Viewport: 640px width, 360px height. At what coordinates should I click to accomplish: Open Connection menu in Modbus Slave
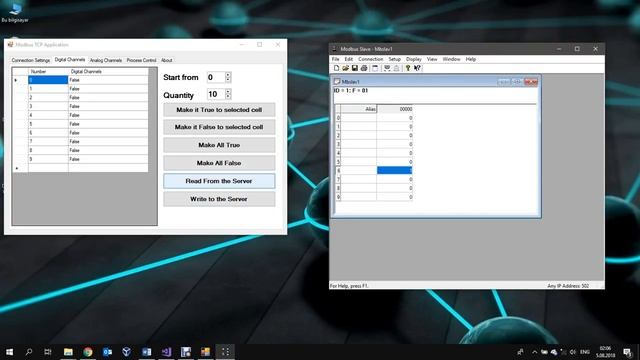tap(371, 59)
